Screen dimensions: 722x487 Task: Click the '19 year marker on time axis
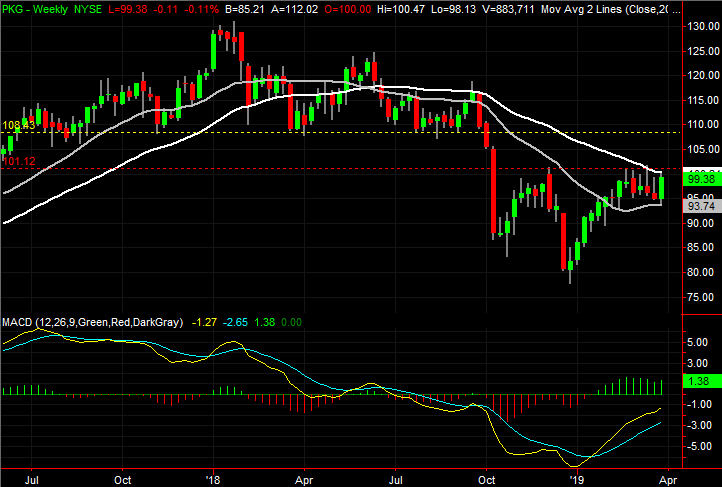[x=576, y=480]
